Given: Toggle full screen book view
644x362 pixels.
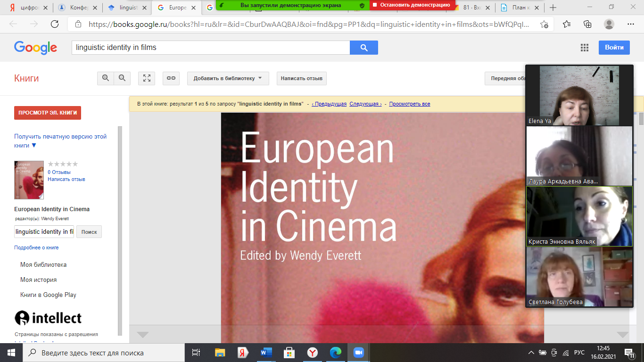Looking at the screenshot, I should (x=147, y=78).
